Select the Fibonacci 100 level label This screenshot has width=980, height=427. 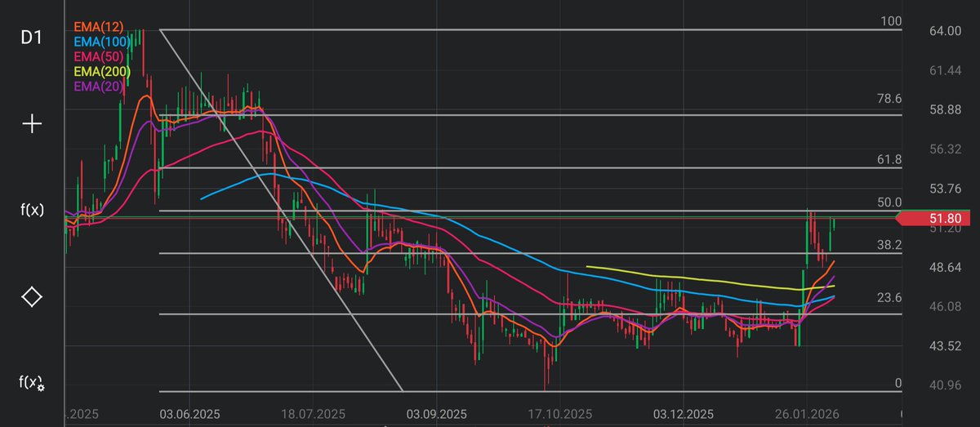tap(891, 21)
